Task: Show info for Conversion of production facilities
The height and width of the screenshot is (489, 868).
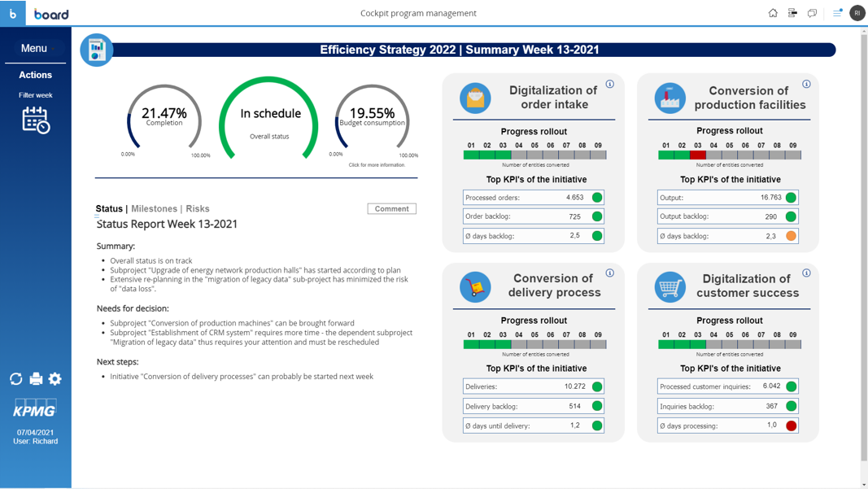Action: coord(806,84)
